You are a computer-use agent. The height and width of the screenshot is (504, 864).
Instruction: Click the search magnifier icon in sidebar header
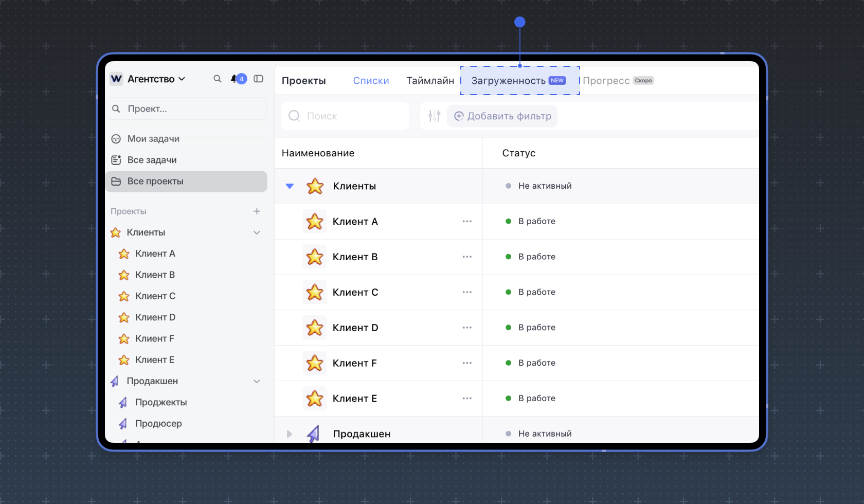pyautogui.click(x=218, y=79)
